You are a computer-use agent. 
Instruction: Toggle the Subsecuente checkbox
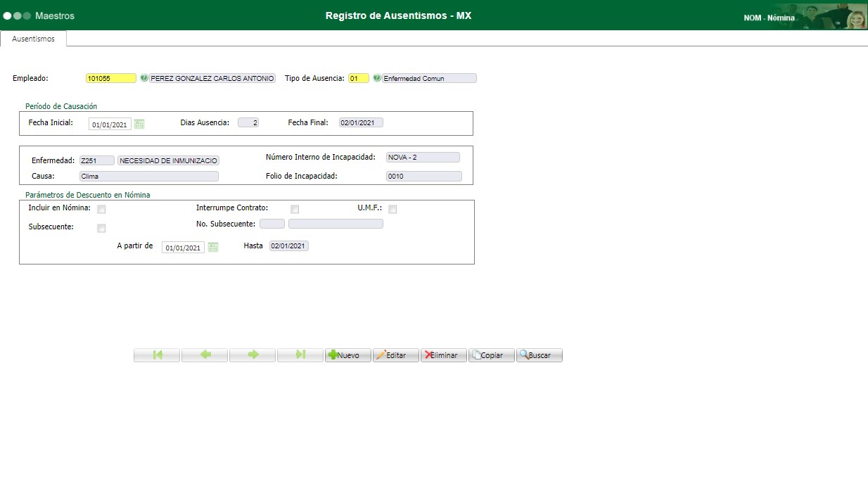101,228
